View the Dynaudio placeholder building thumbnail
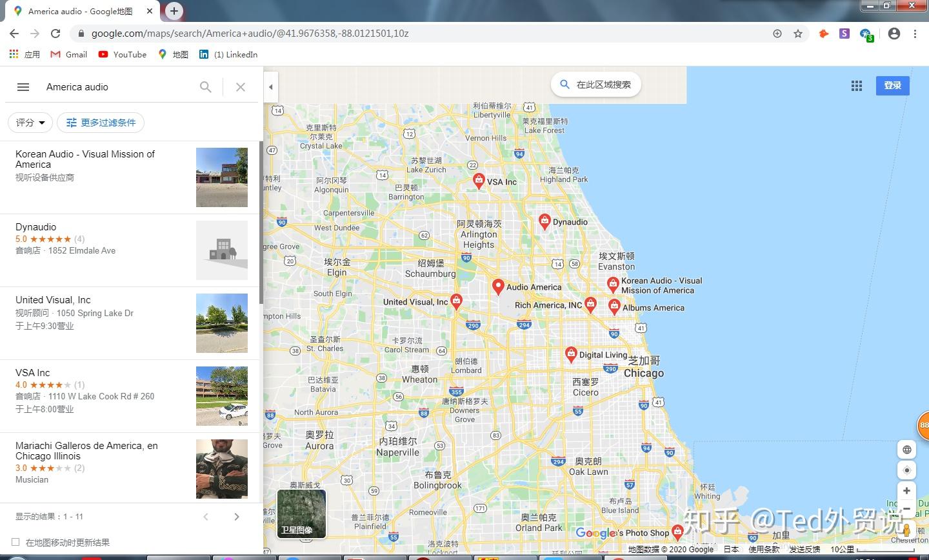Viewport: 929px width, 560px height. click(222, 250)
